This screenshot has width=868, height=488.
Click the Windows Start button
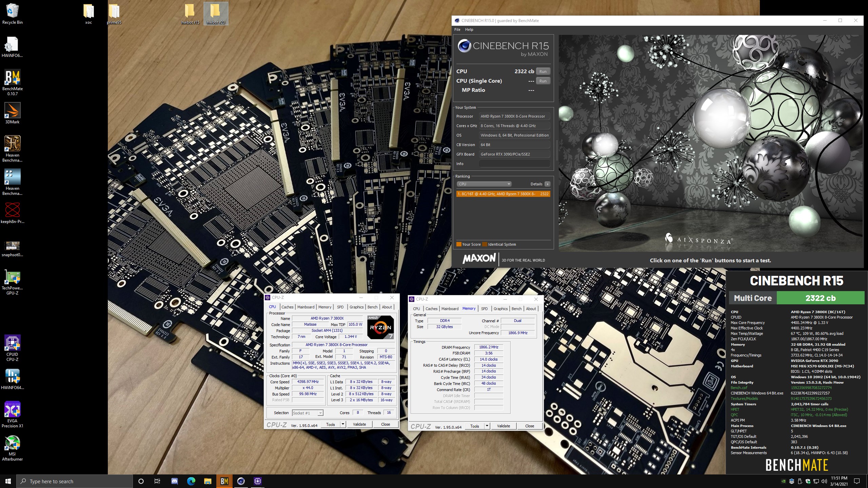8,481
